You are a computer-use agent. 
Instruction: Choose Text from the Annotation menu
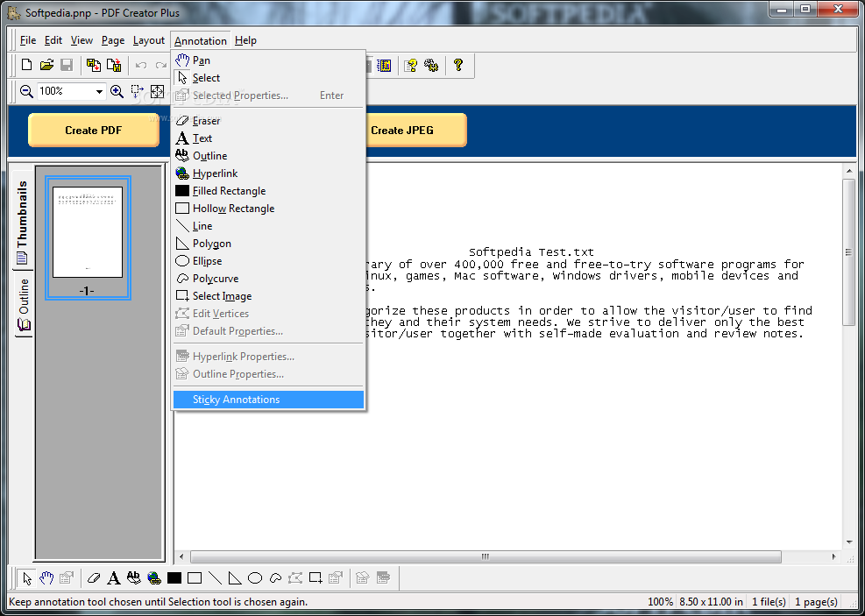pos(269,138)
